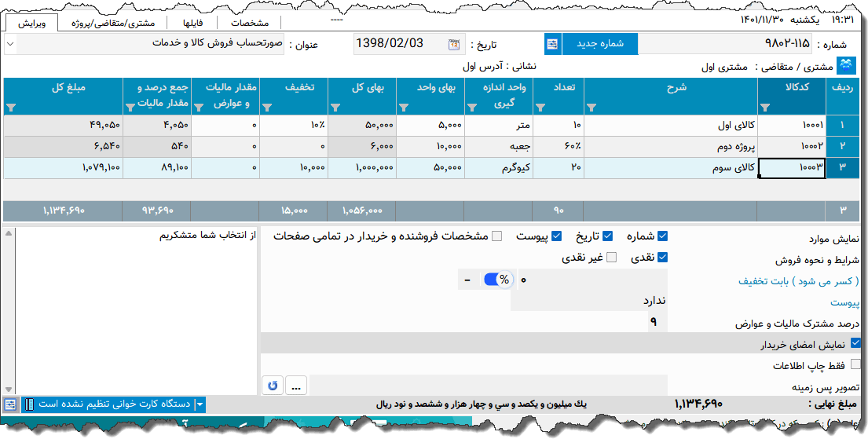The height and width of the screenshot is (439, 868).
Task: Toggle the شماره checkbox
Action: coord(663,236)
